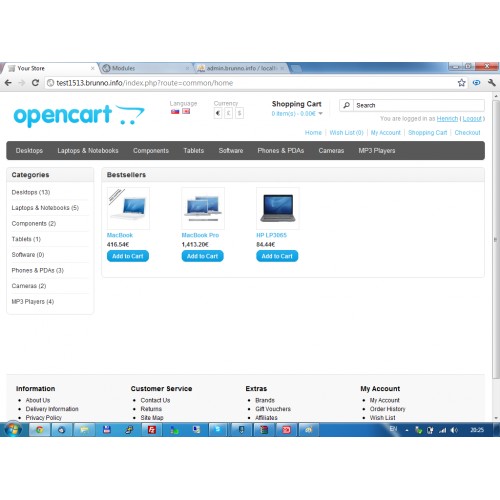Open Tablets in the navigation bar
Image resolution: width=500 pixels, height=500 pixels.
coord(194,151)
